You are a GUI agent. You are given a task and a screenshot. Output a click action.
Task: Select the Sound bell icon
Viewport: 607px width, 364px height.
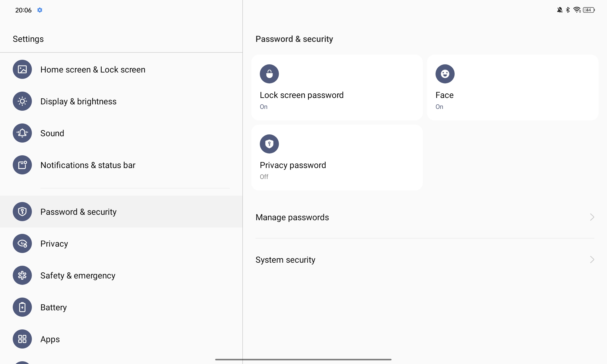tap(22, 133)
